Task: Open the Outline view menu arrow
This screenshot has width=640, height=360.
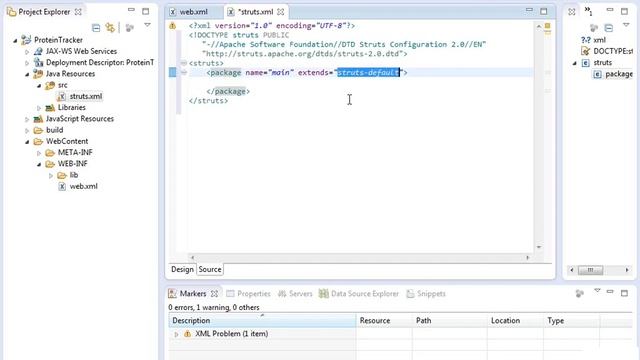Action: pyautogui.click(x=626, y=26)
